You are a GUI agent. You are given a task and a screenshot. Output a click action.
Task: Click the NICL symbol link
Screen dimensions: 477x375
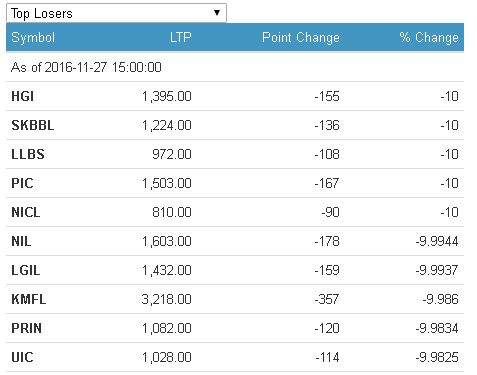click(26, 212)
